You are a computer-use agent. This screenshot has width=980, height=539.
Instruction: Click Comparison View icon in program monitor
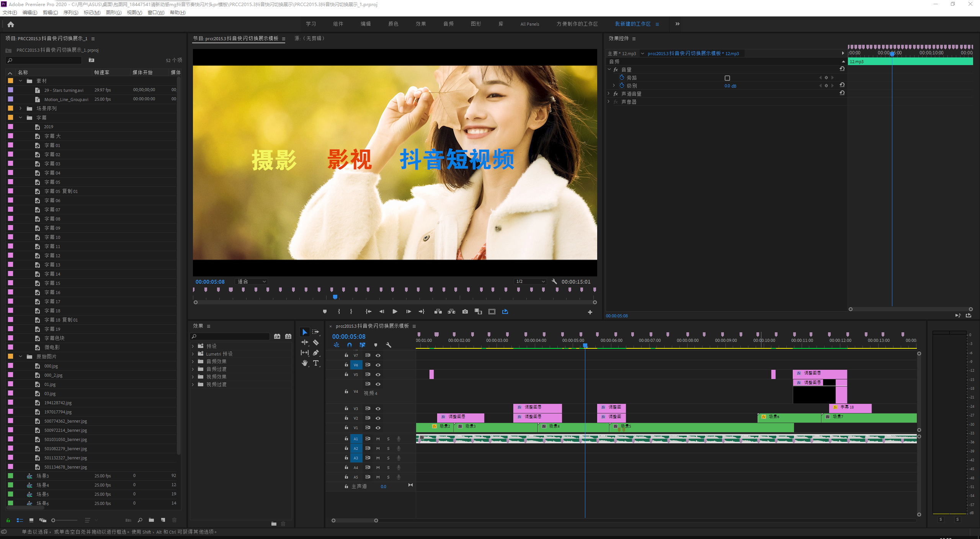point(479,312)
